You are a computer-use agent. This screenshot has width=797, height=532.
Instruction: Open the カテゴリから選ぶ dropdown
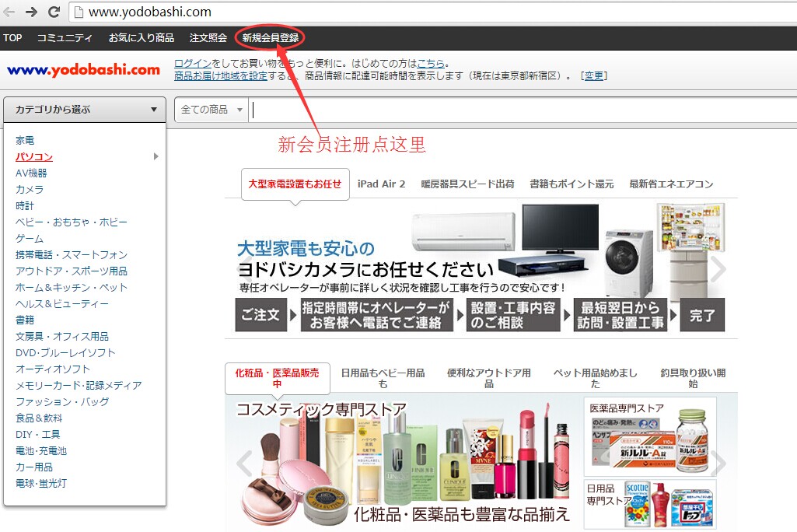click(x=84, y=109)
